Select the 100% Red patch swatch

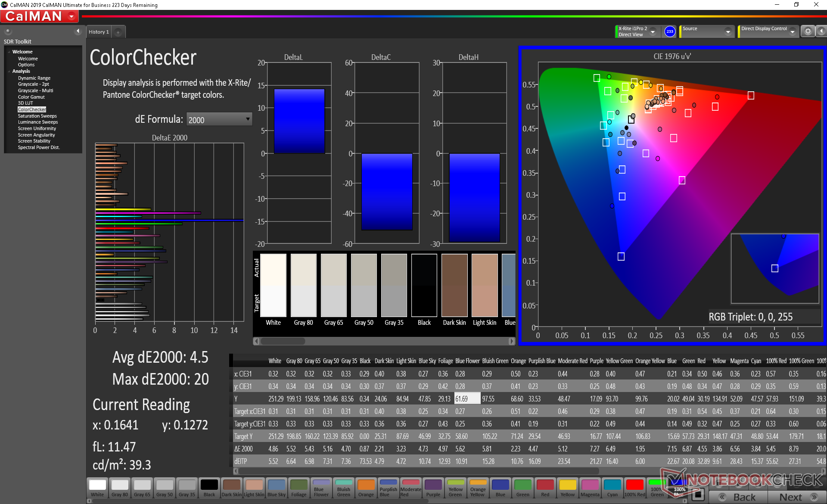pos(634,488)
